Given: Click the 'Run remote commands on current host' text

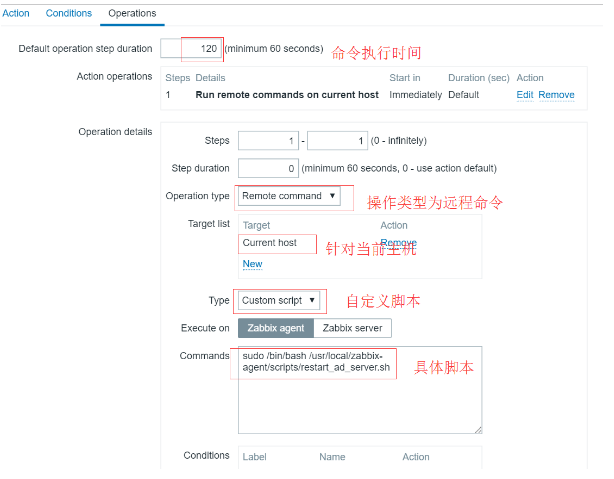Looking at the screenshot, I should coord(287,95).
